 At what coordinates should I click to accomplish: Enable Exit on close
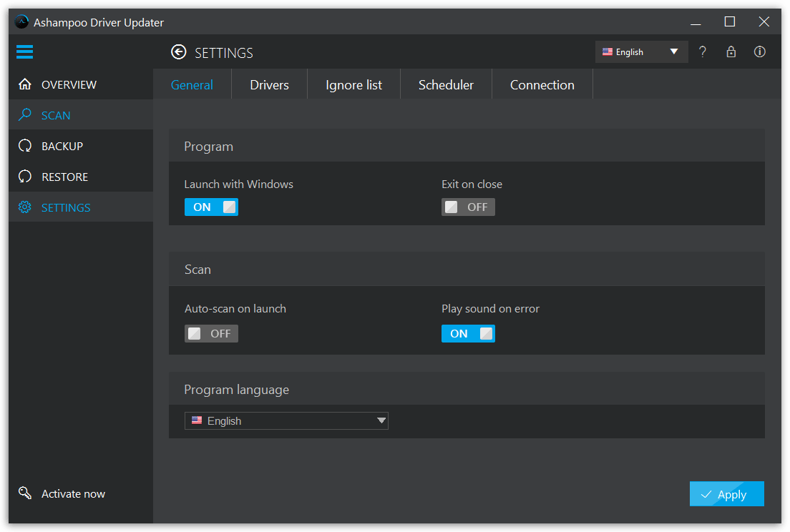click(468, 207)
